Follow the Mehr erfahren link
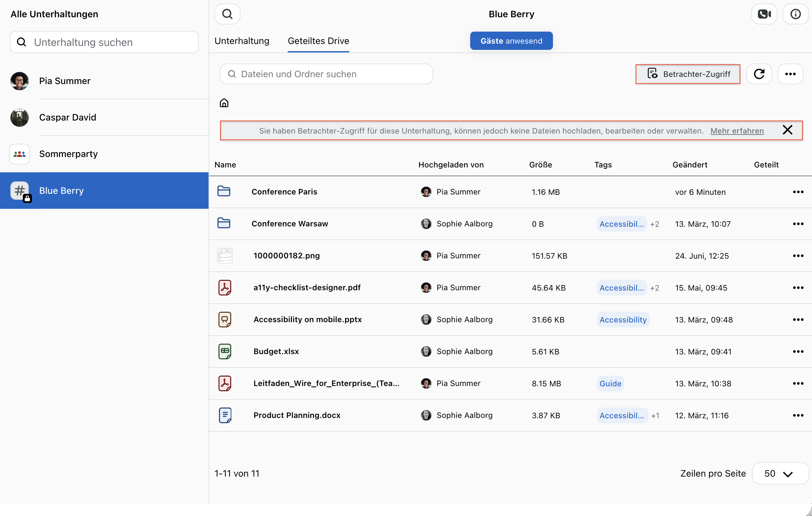Viewport: 812px width, 516px height. [737, 131]
